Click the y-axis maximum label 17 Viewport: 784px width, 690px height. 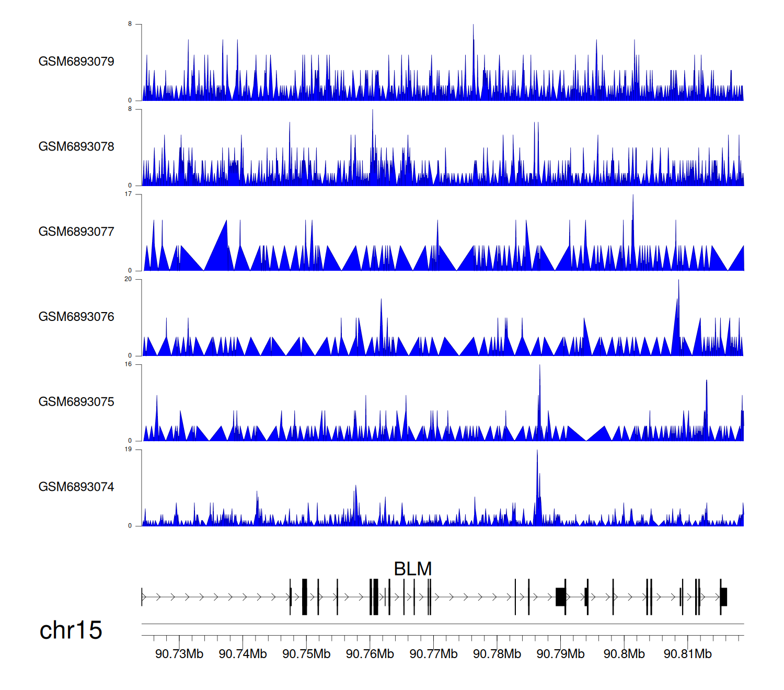[x=128, y=194]
